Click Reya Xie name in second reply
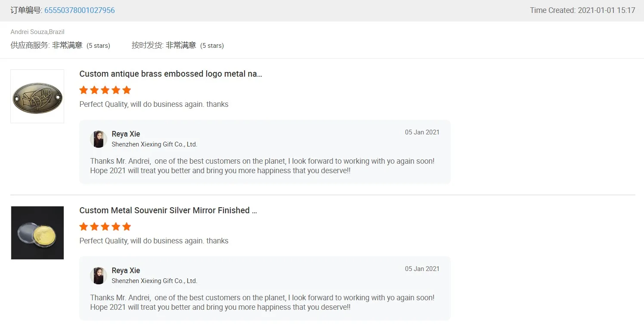This screenshot has width=644, height=330. pyautogui.click(x=126, y=271)
